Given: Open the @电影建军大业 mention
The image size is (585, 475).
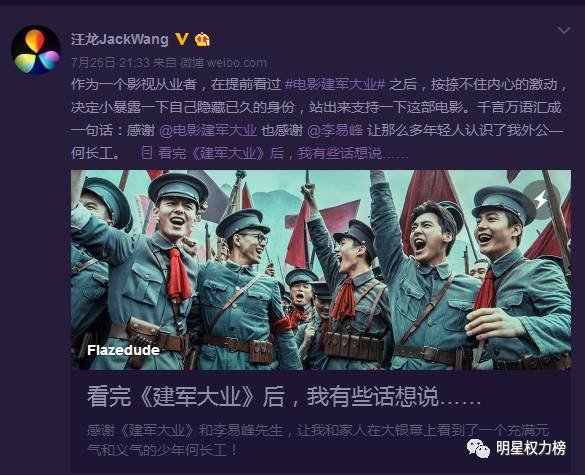Looking at the screenshot, I should coord(208,131).
